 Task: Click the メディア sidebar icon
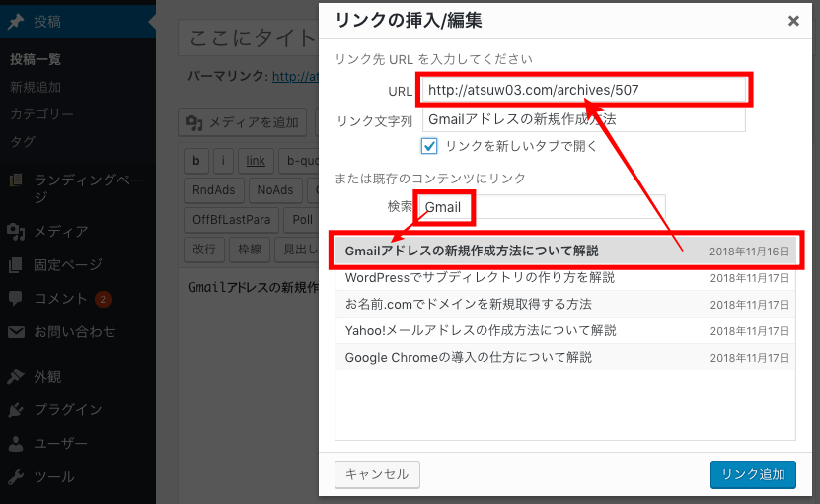coord(16,231)
